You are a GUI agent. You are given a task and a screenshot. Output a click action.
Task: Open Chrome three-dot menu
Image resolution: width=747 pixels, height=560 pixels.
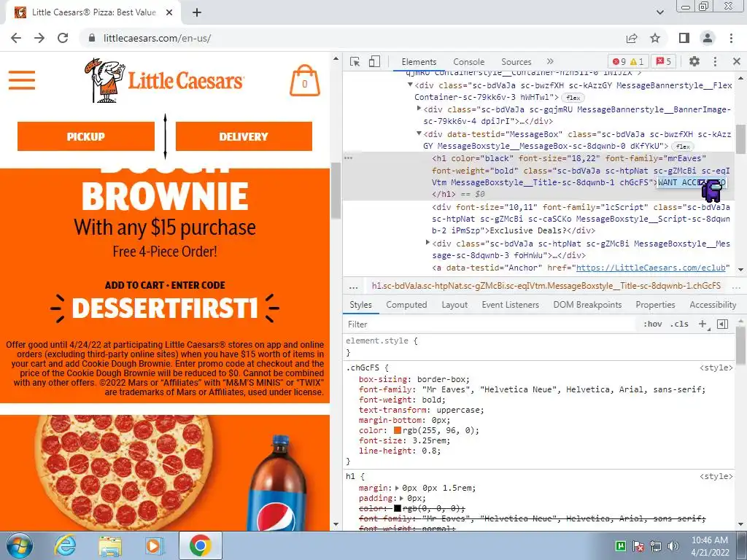731,38
